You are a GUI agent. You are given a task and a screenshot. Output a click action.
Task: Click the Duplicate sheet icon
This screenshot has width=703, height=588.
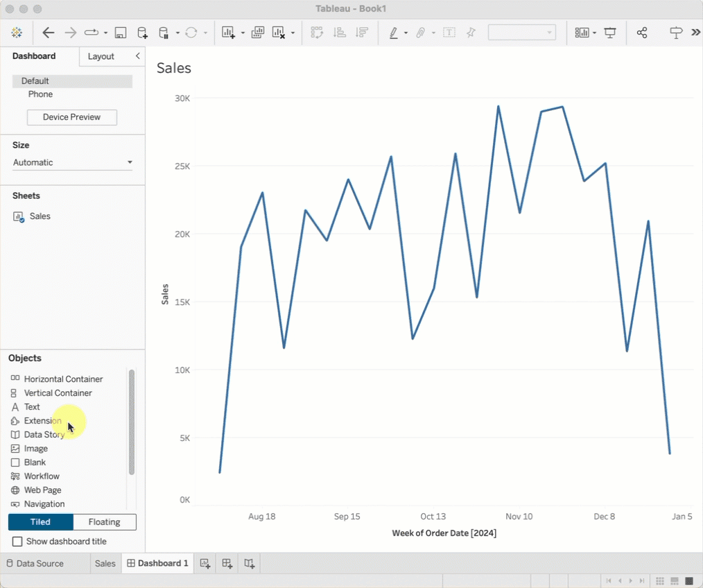257,33
